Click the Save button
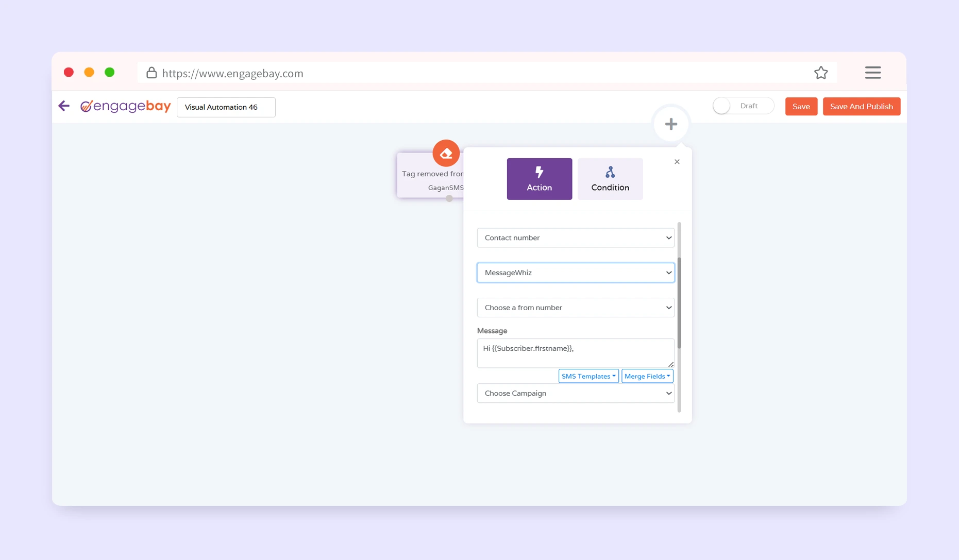 [801, 107]
